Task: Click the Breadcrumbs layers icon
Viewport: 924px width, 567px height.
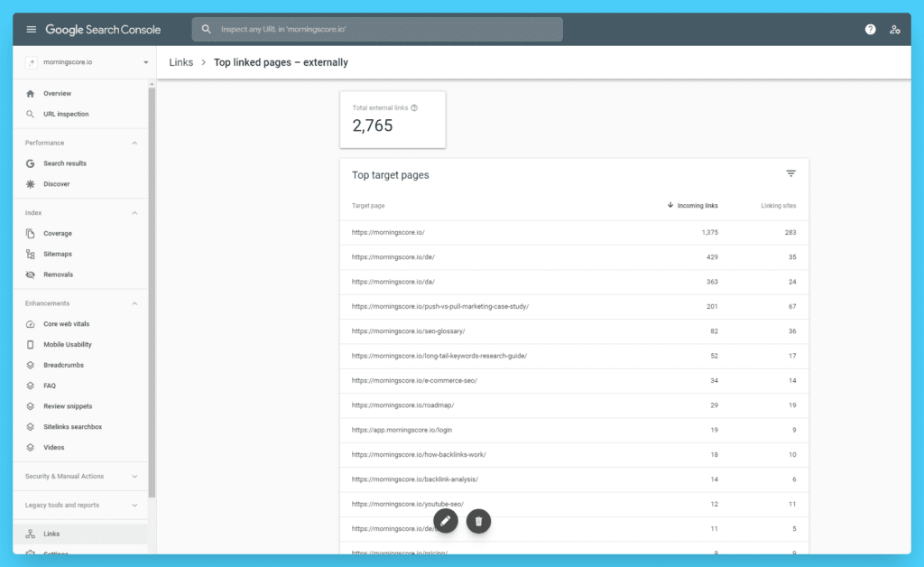Action: click(x=30, y=366)
